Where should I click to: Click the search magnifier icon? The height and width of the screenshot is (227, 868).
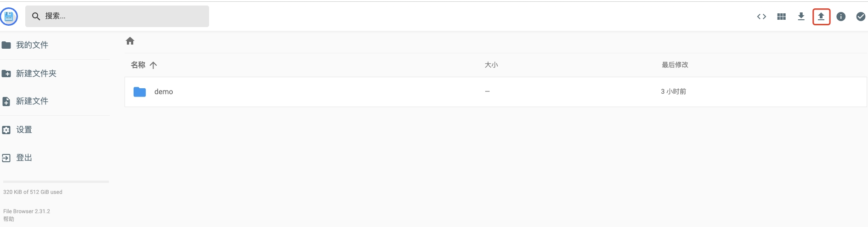click(x=36, y=17)
